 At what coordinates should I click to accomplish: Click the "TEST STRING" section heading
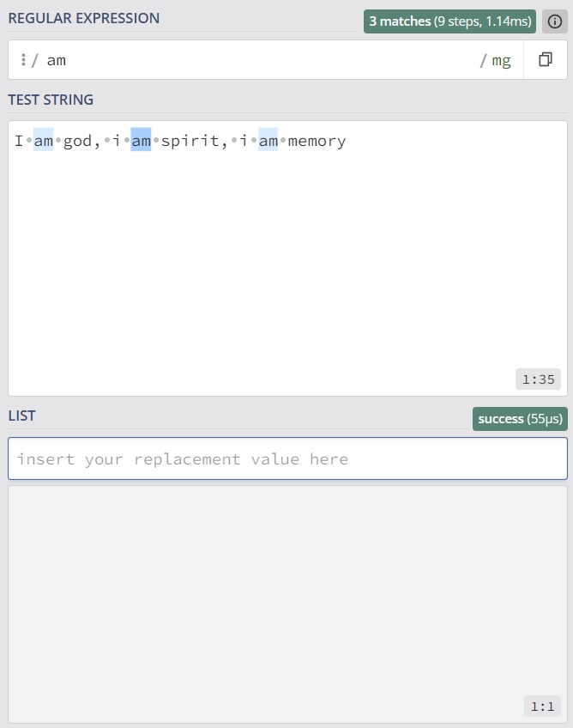[x=51, y=100]
